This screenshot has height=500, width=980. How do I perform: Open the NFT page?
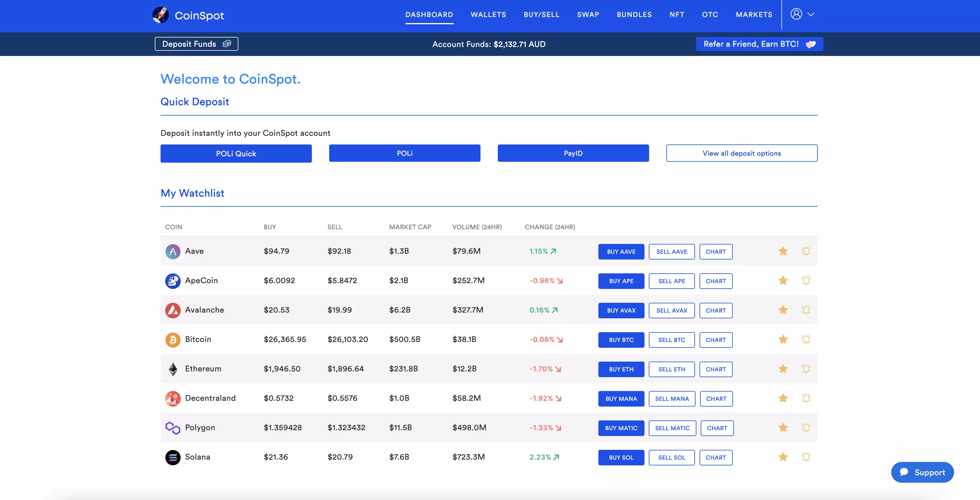tap(677, 14)
